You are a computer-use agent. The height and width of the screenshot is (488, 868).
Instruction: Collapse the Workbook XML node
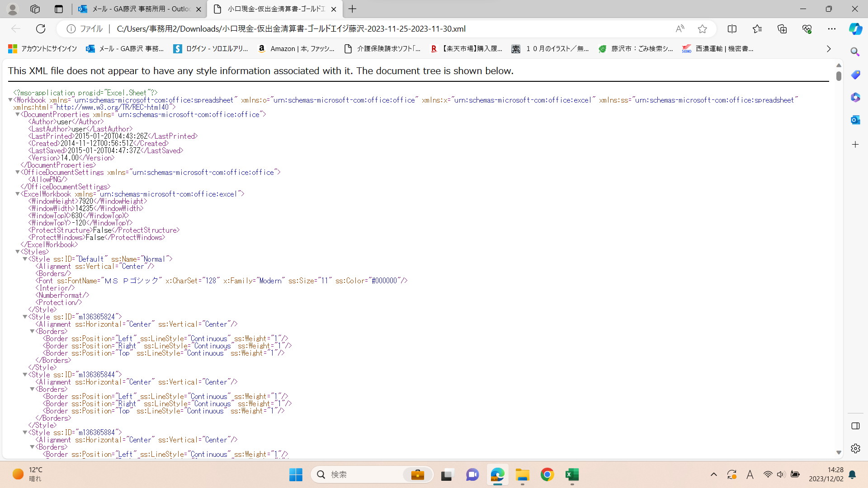10,100
